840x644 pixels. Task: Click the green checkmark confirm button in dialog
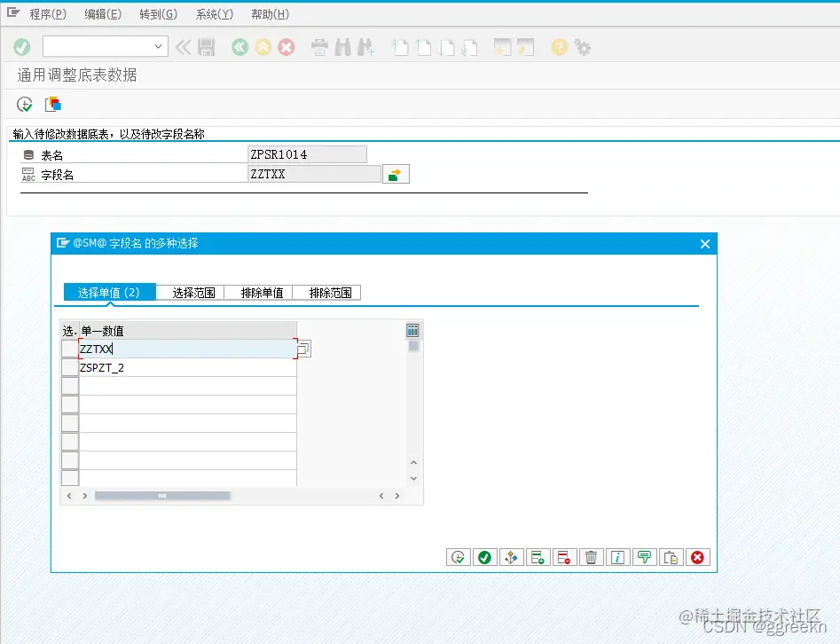485,557
